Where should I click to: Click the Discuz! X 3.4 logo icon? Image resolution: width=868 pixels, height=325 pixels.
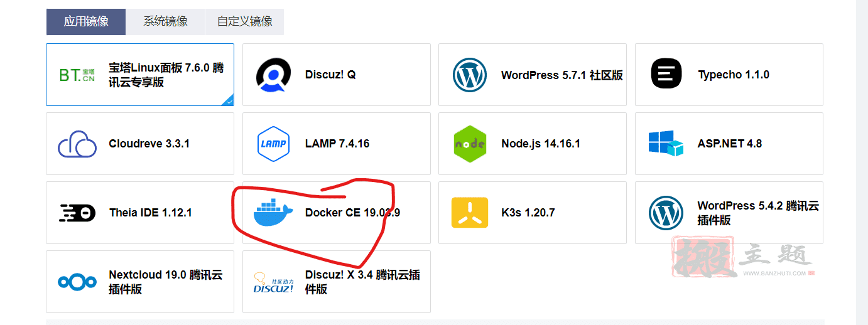(x=274, y=282)
